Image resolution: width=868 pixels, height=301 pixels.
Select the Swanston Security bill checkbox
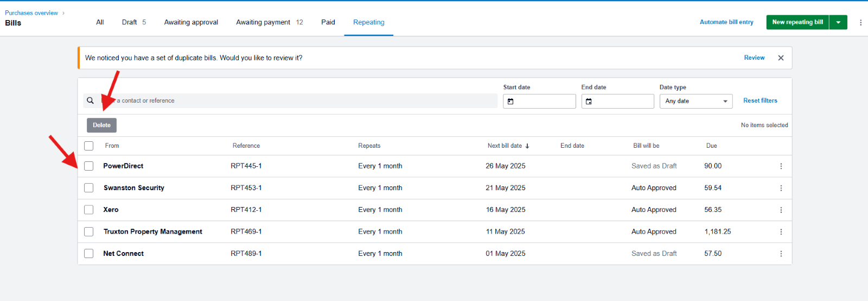click(89, 188)
